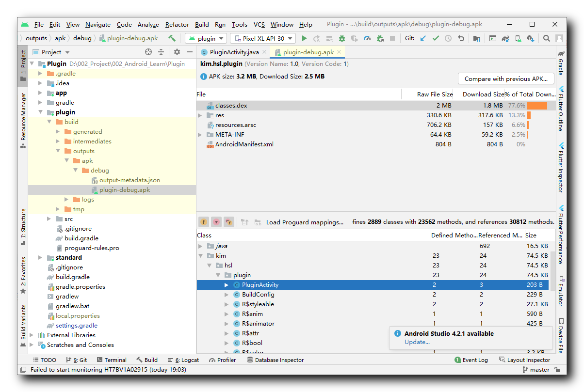Show Git history clock icon
Screen dimensions: 584x392
click(448, 38)
